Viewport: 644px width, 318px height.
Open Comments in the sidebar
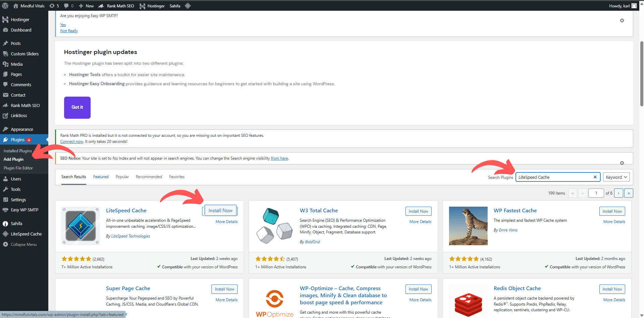[x=24, y=85]
